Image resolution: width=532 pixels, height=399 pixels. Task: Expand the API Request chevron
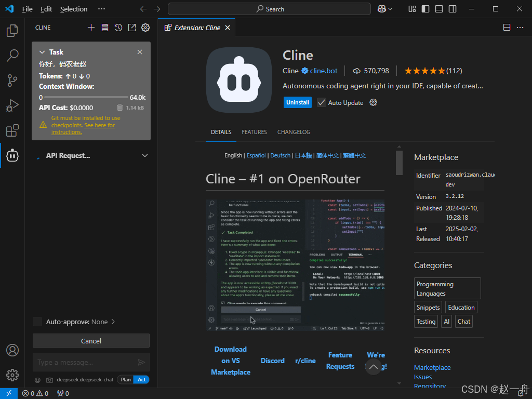coord(145,155)
